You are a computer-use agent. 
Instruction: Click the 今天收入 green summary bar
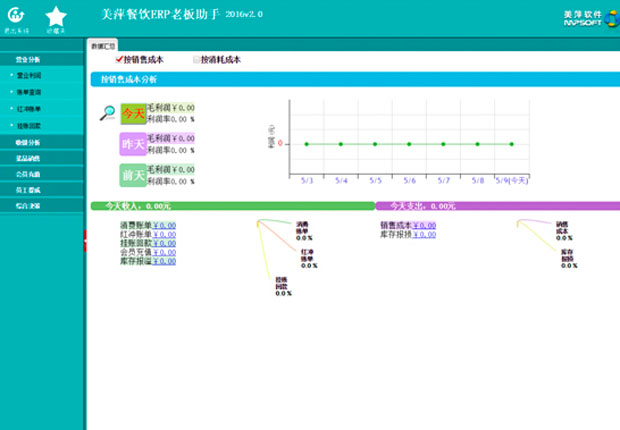click(x=231, y=206)
